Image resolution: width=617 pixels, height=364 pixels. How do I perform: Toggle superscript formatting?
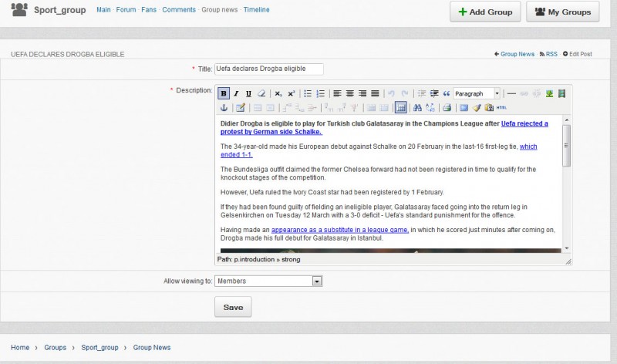[292, 93]
